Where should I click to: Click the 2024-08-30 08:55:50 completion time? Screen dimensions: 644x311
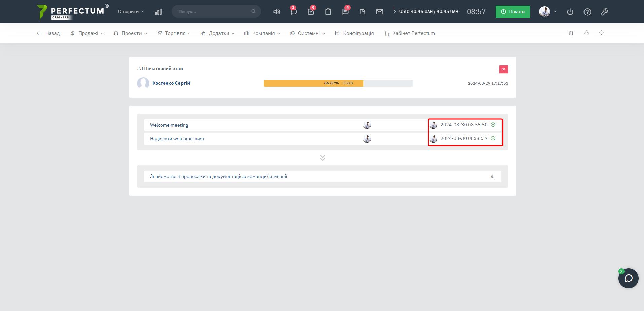pyautogui.click(x=464, y=125)
